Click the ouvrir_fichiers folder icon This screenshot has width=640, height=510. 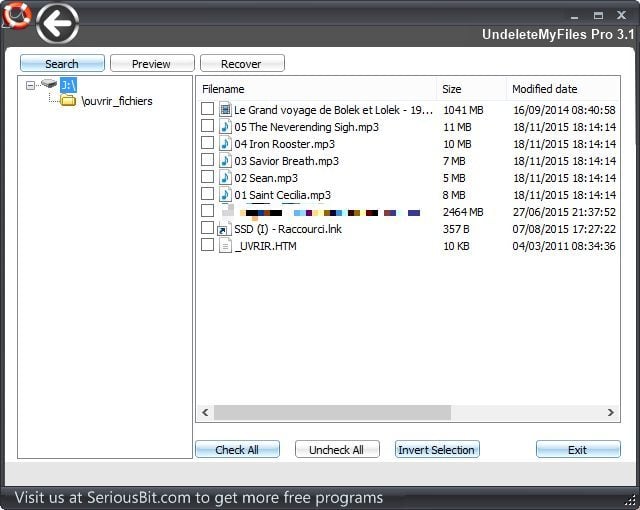click(68, 100)
